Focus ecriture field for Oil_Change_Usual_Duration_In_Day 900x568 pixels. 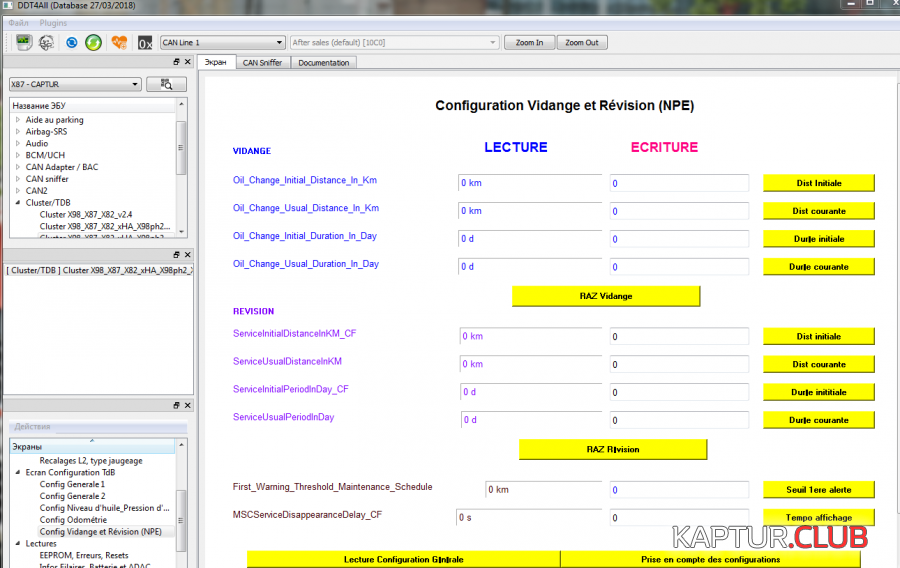[679, 267]
